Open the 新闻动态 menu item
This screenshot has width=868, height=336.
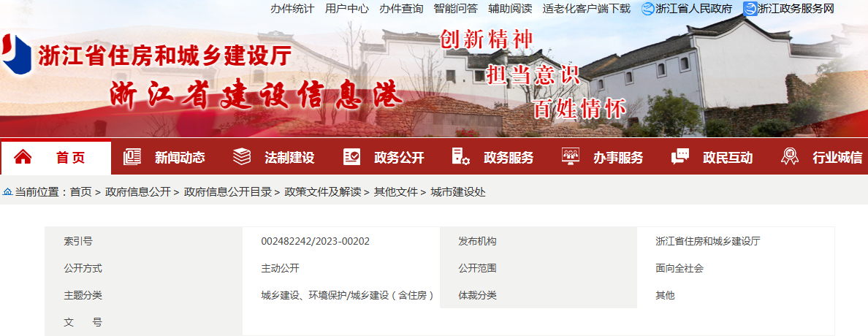pyautogui.click(x=179, y=158)
